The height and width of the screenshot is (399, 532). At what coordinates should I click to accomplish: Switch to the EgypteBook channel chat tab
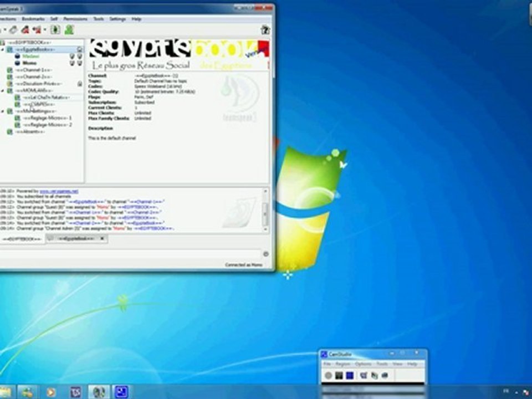(76, 239)
